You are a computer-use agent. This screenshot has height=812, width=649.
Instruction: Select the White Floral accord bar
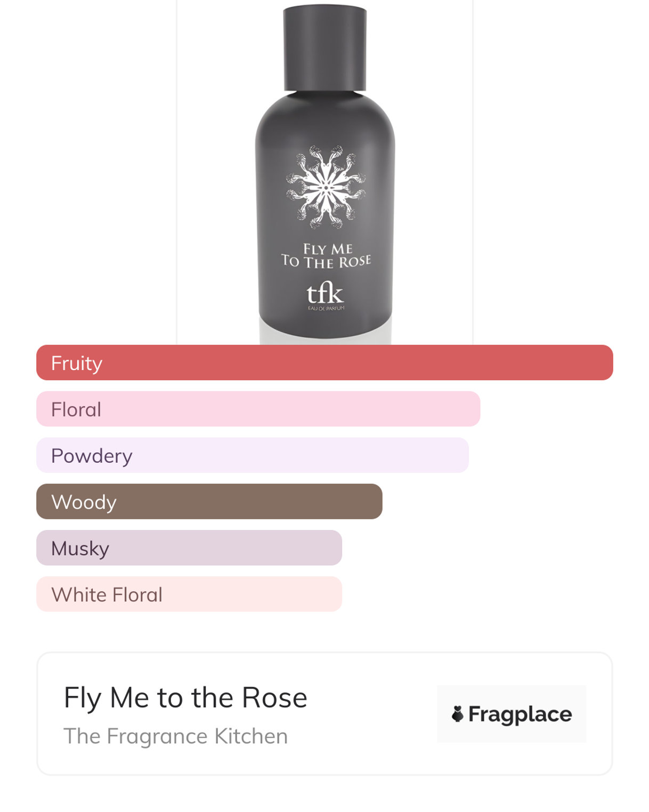coord(189,594)
